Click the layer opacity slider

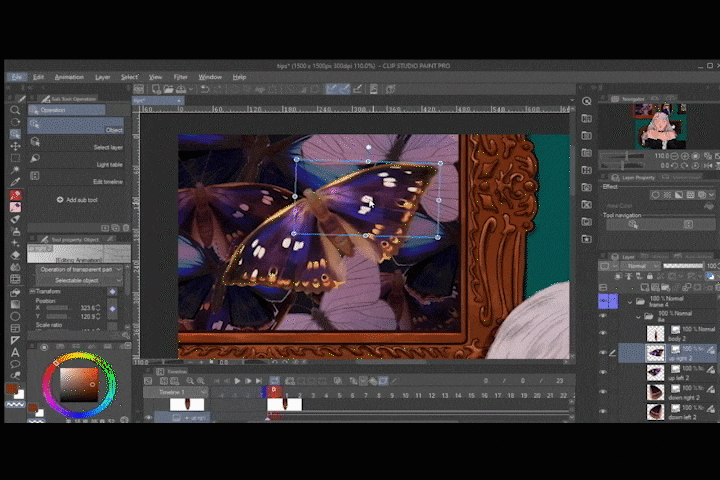tap(683, 266)
